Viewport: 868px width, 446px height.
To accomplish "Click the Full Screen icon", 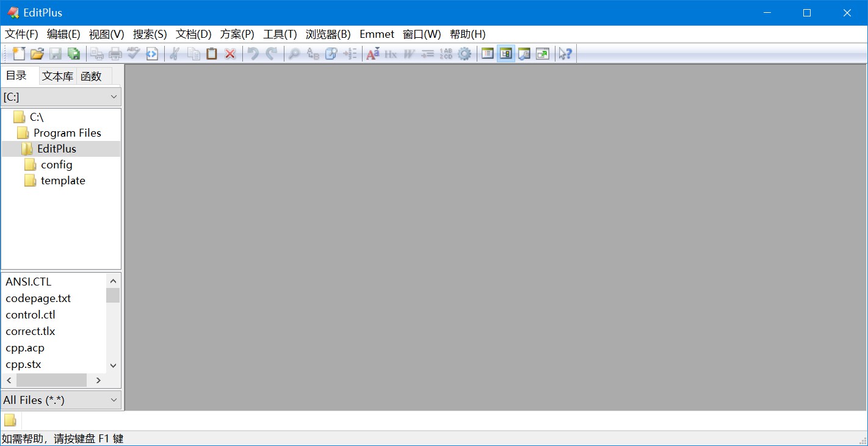I will pyautogui.click(x=543, y=54).
